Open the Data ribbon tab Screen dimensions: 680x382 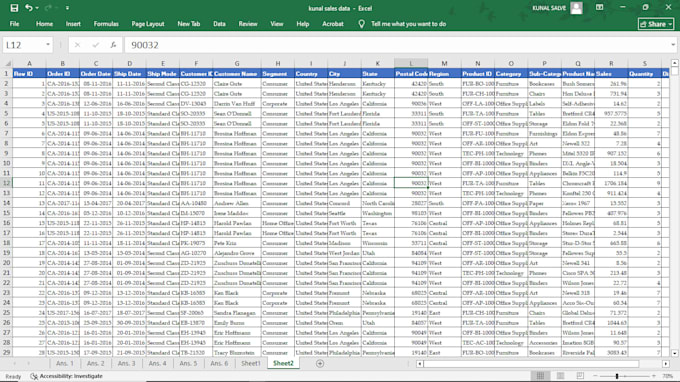click(x=219, y=24)
